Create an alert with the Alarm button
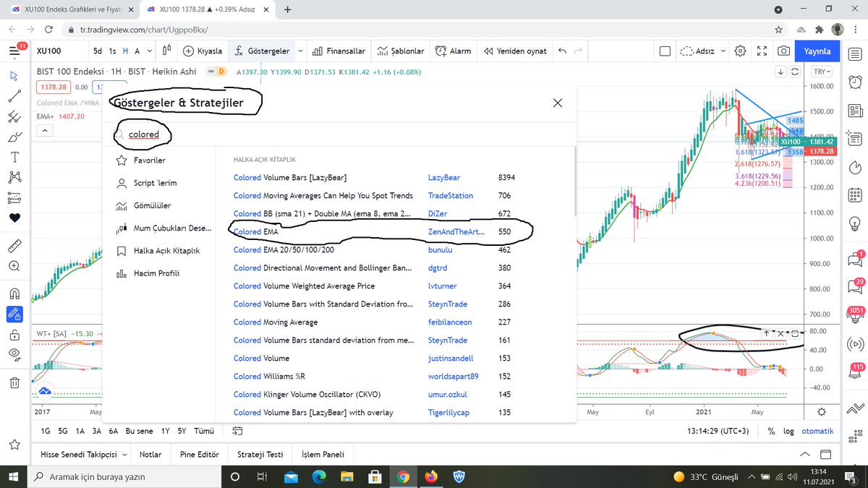Screen dimensions: 868x488 pyautogui.click(x=453, y=51)
